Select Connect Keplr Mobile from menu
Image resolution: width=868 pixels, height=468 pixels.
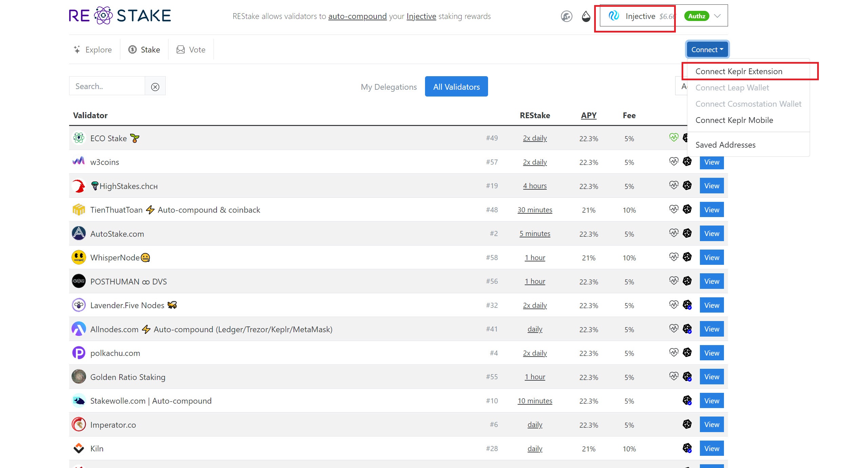734,120
